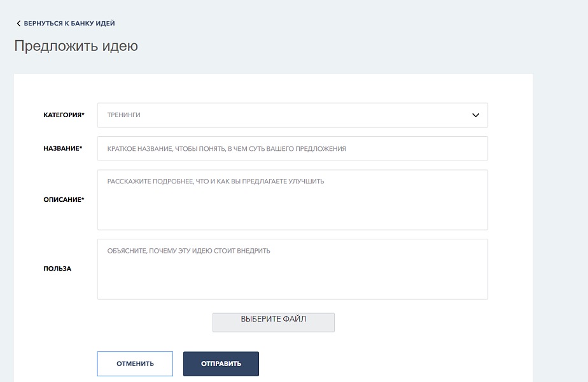Select the 'Тренинги' value text
The image size is (588, 382).
(123, 115)
